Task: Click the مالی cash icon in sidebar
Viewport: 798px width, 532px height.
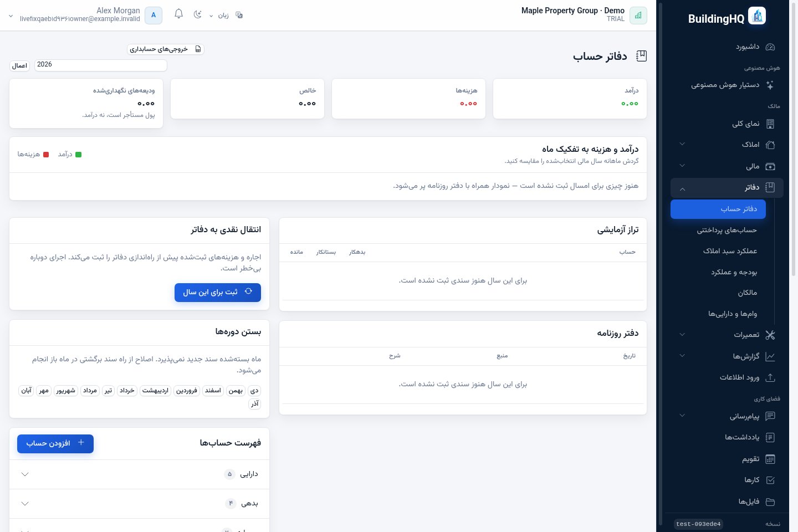Action: [770, 166]
